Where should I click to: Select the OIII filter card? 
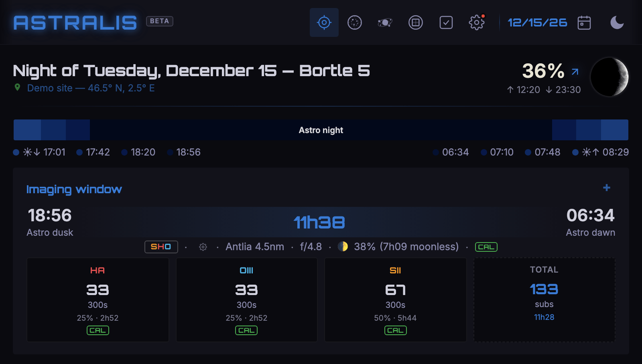coord(246,300)
